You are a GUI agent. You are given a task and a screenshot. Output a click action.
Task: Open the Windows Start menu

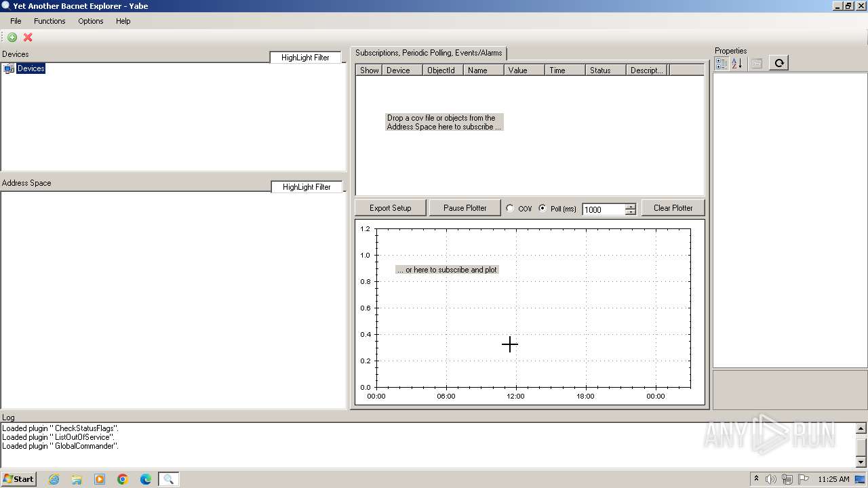(19, 479)
